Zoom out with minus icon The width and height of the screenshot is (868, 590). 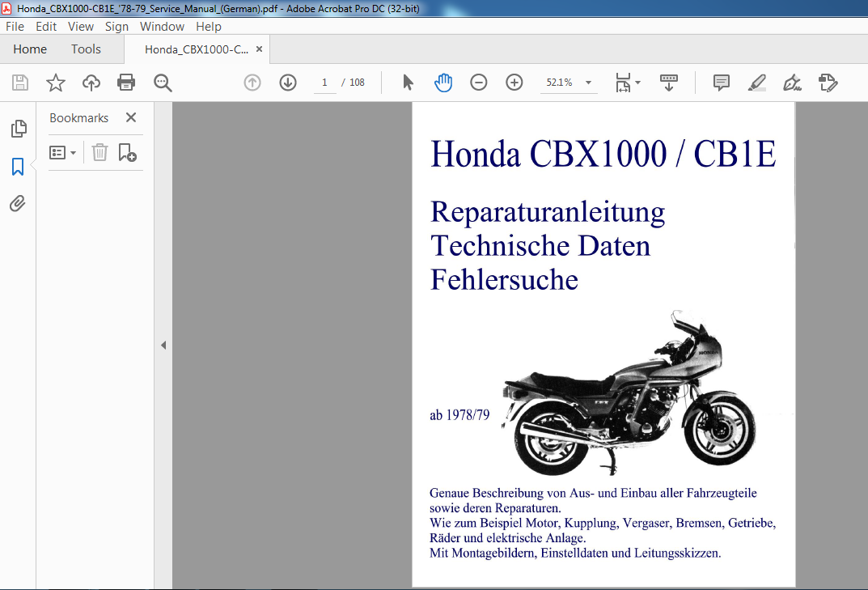coord(479,83)
